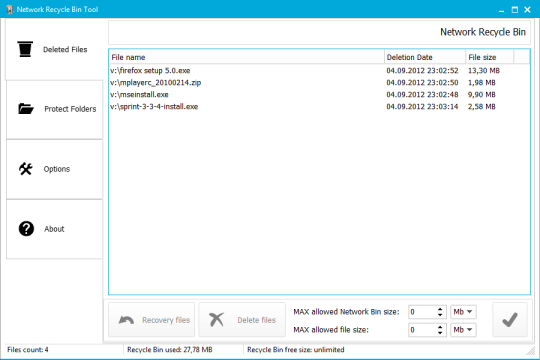The image size is (540, 360).
Task: Click the 1,98 MB file size cell
Action: point(481,83)
